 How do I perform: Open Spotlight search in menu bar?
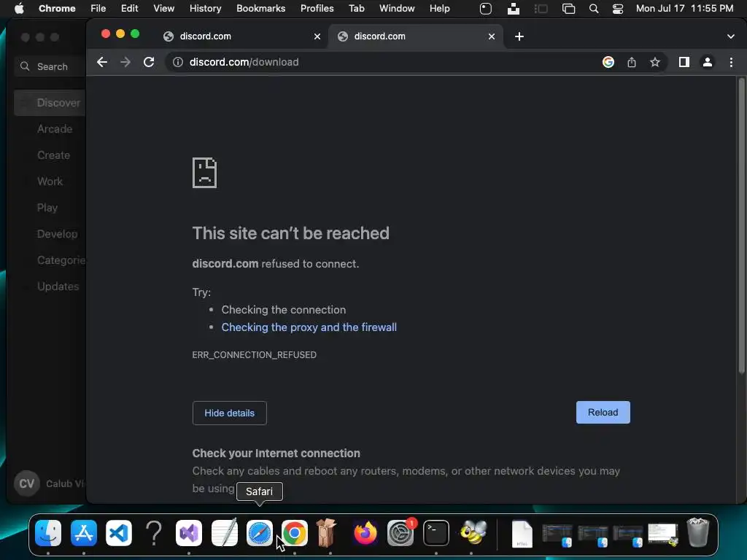(594, 9)
